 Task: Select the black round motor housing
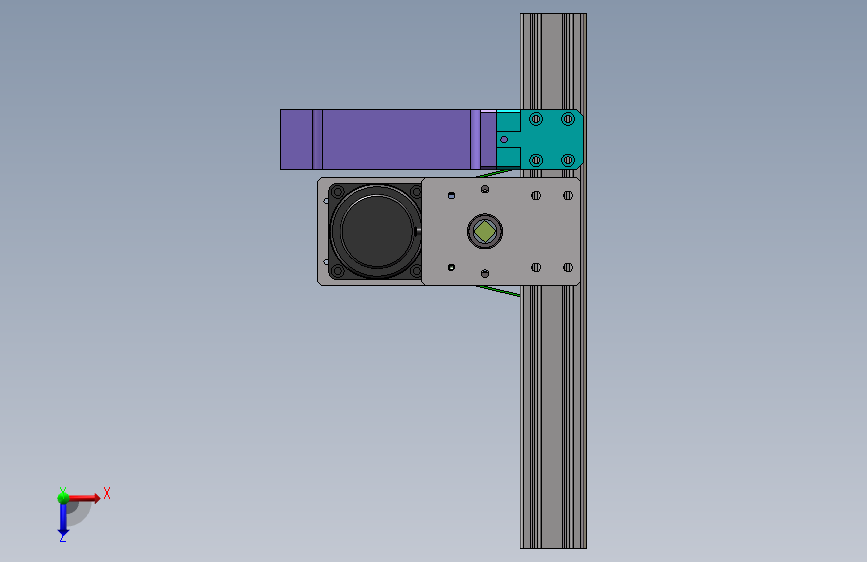(x=375, y=231)
